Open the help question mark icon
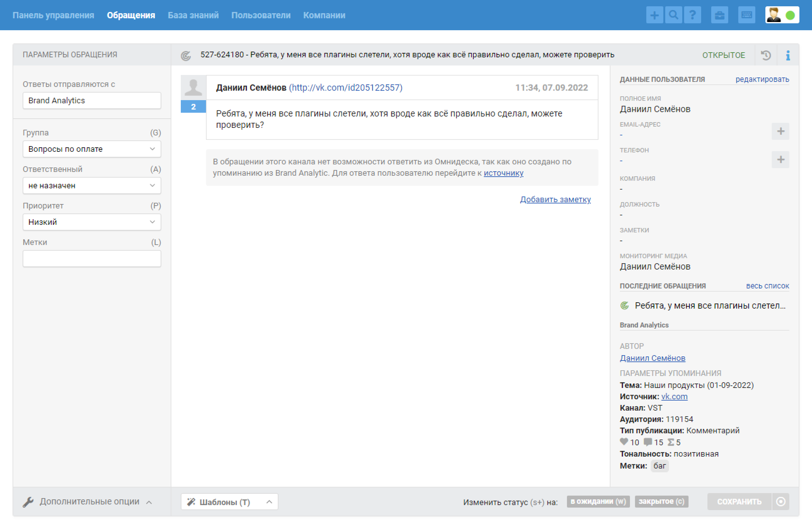Viewport: 812px width, 529px height. [692, 15]
